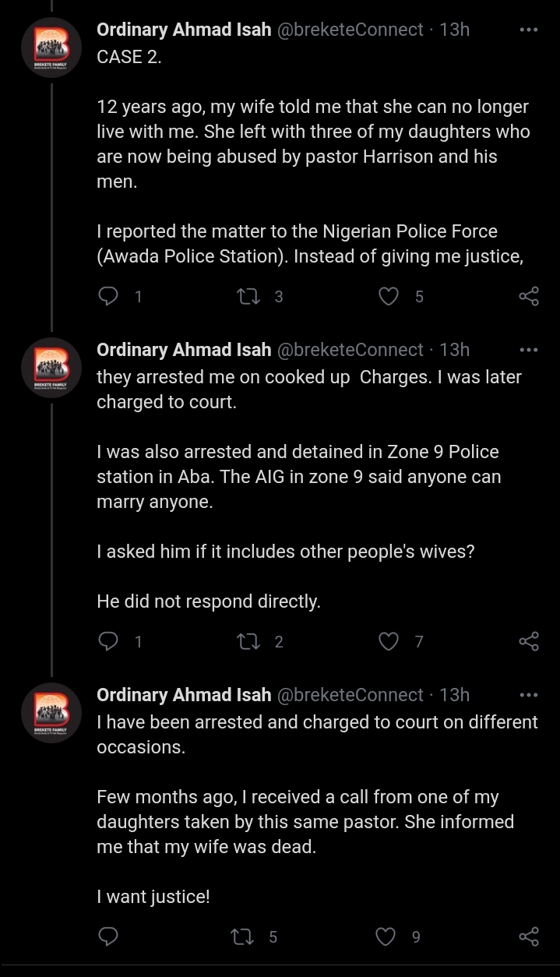Open Brekete Family avatar on third tweet
This screenshot has width=560, height=977.
51,712
